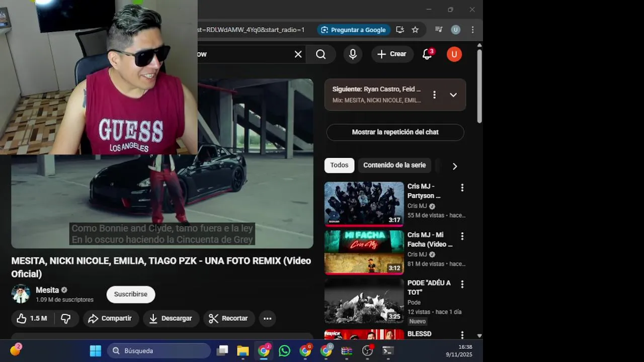The width and height of the screenshot is (644, 362).
Task: Open the notifications bell
Action: pos(427,54)
